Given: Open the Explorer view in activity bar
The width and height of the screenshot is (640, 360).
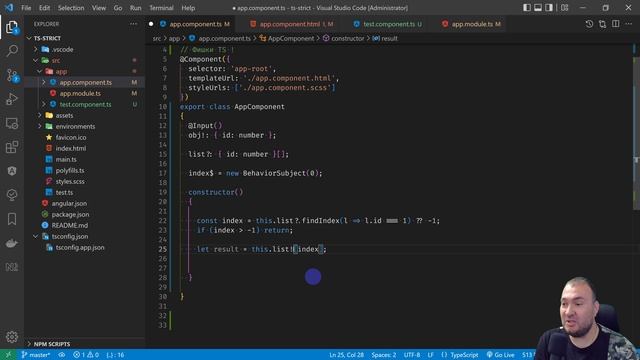Looking at the screenshot, I should pyautogui.click(x=12, y=27).
